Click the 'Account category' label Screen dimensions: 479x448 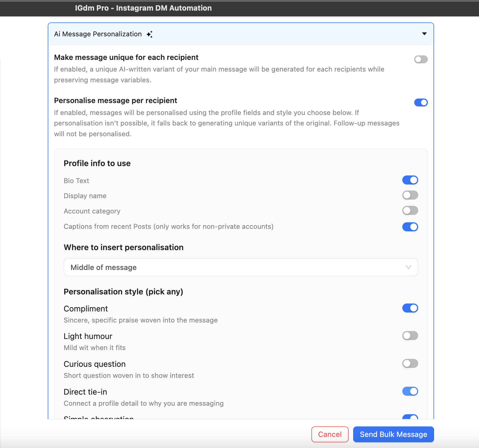92,211
